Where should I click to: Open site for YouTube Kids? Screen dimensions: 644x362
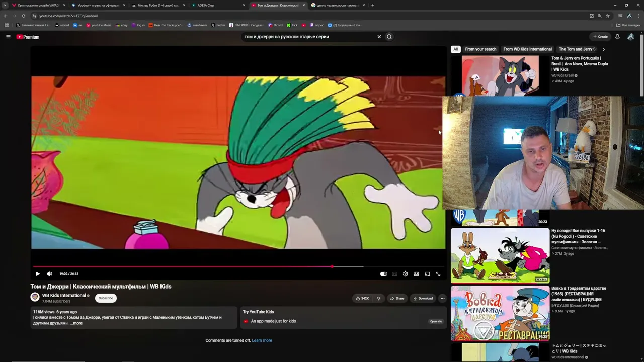click(436, 321)
